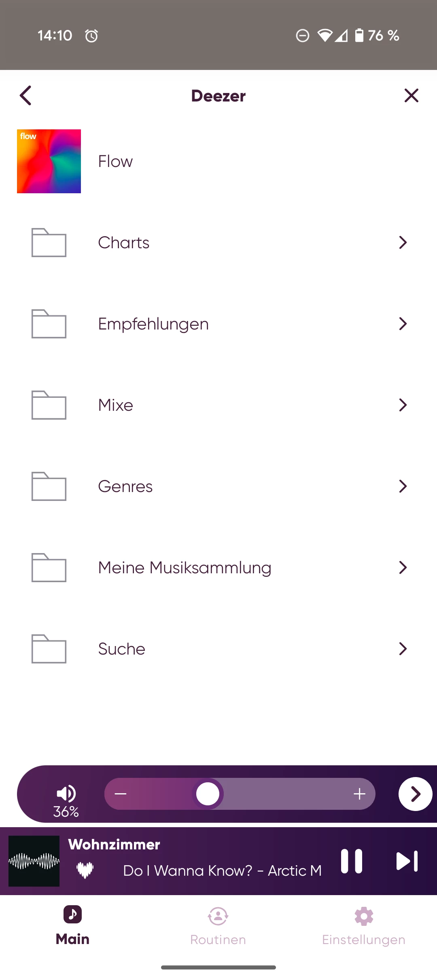Skip to the next track

(407, 861)
